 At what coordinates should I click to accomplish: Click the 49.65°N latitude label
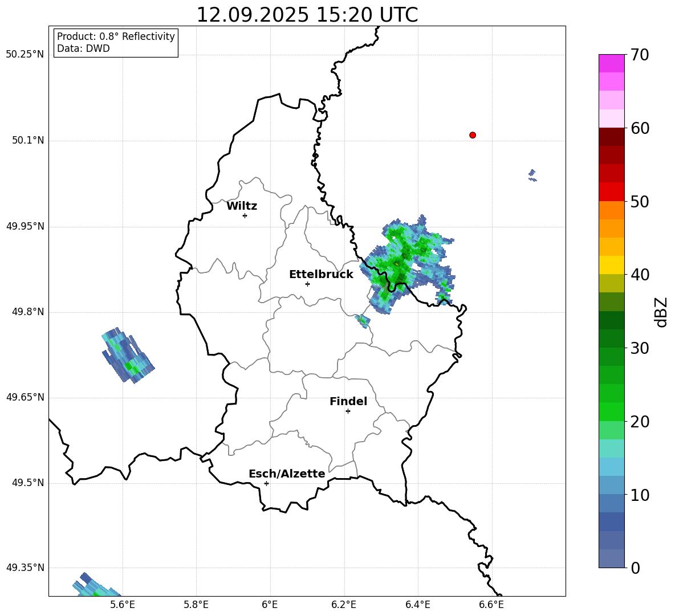tap(25, 397)
